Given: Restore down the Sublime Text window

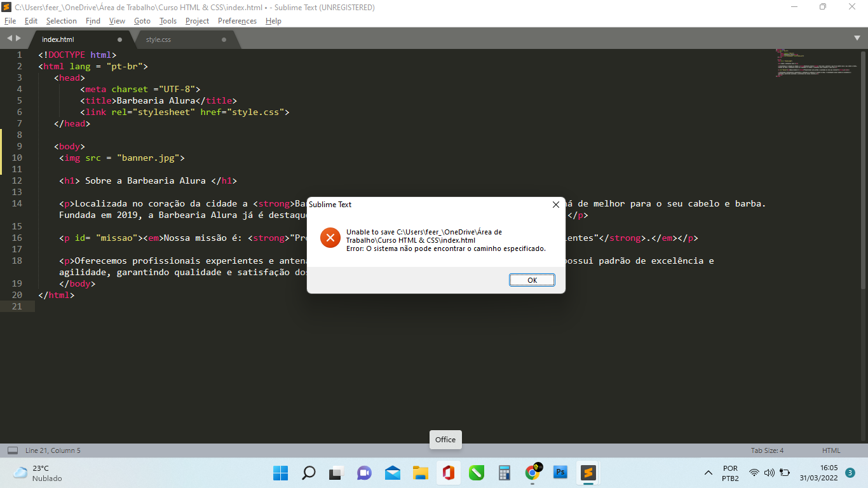Looking at the screenshot, I should coord(823,7).
